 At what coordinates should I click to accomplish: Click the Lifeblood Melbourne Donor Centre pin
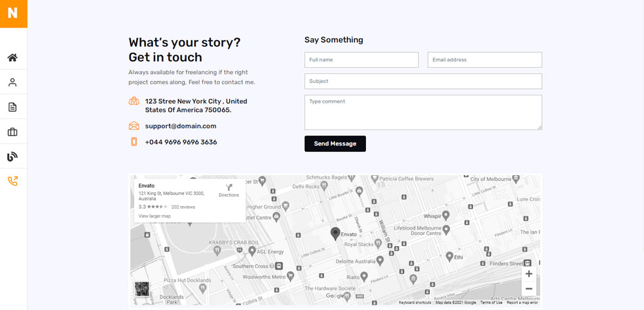pos(446,230)
